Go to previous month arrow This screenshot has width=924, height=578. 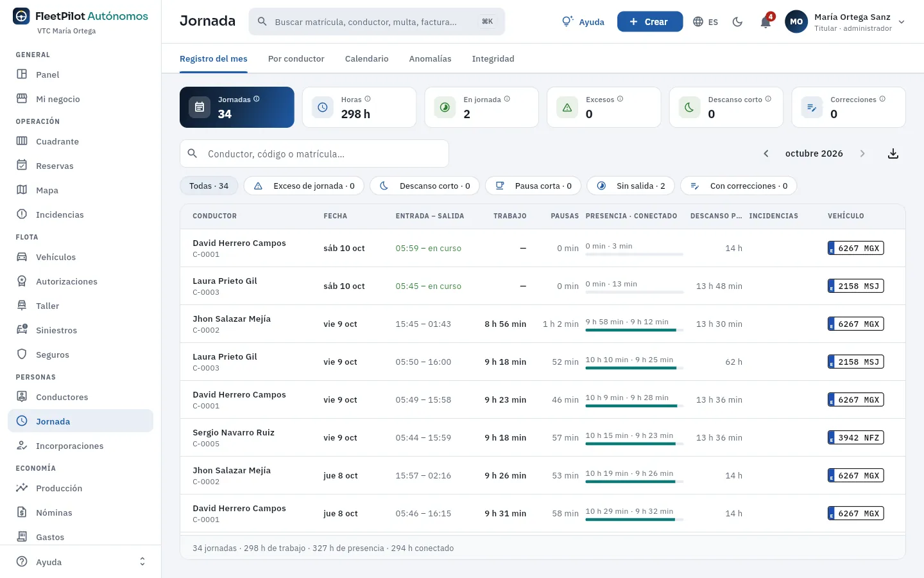766,153
